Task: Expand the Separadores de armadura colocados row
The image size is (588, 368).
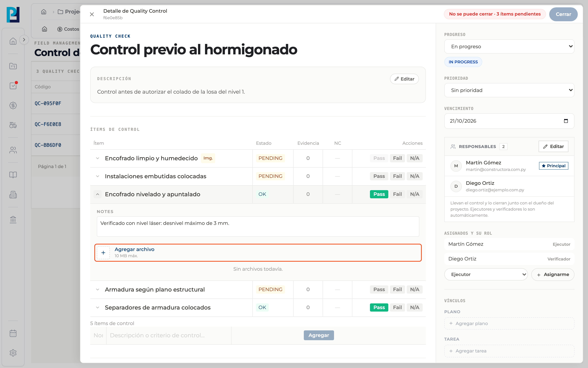Action: 98,307
